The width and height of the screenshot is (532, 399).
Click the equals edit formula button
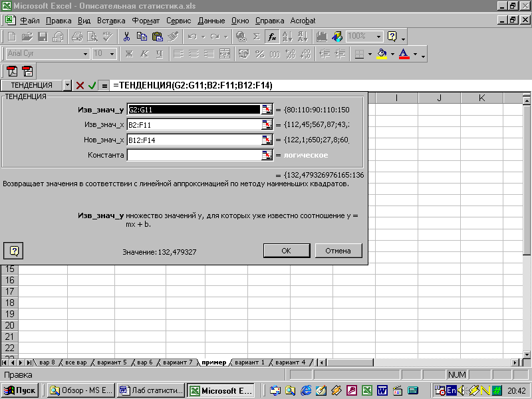[104, 86]
